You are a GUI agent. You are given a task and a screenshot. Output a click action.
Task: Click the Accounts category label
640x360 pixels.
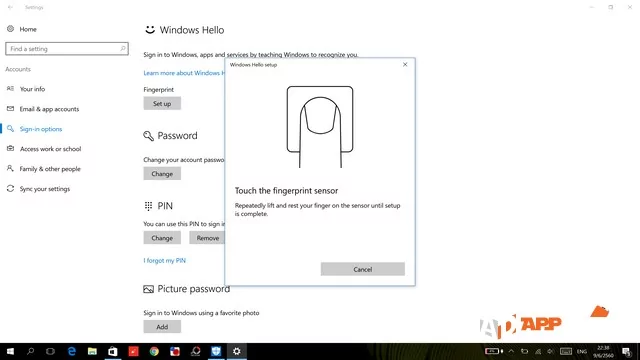18,69
